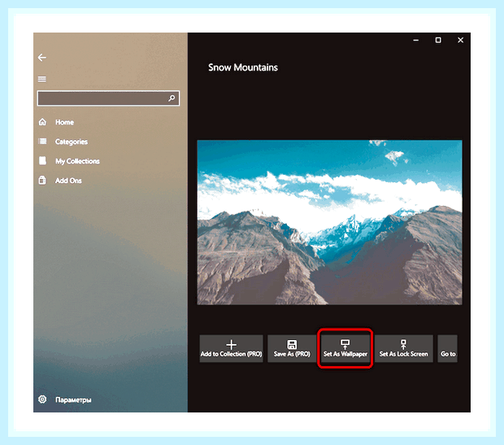
Task: Open Параметры settings
Action: [x=73, y=399]
